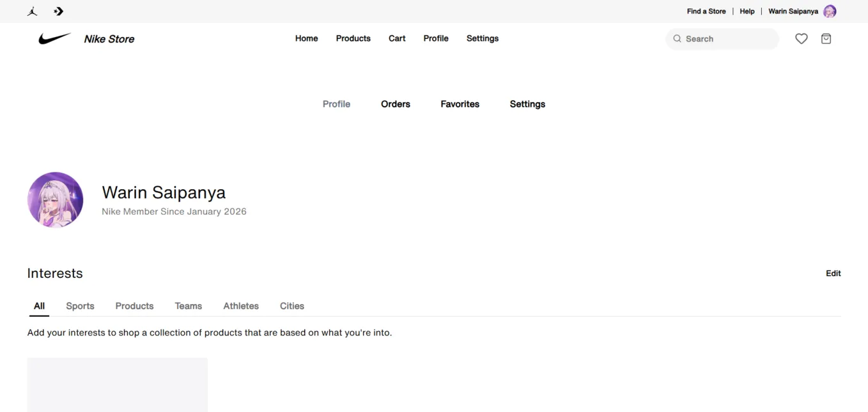Open Find a Store link

pos(706,11)
